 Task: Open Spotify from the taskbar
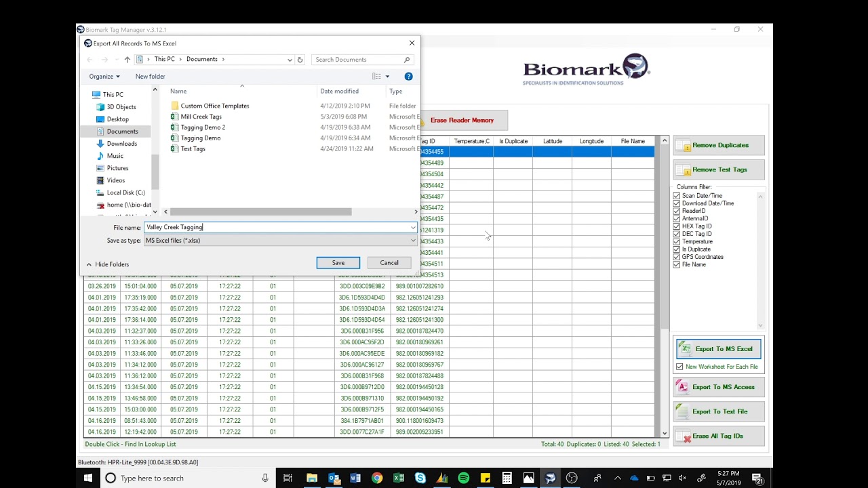[464, 478]
